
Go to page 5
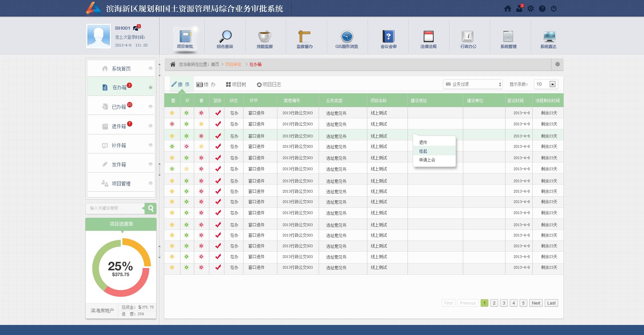[523, 303]
